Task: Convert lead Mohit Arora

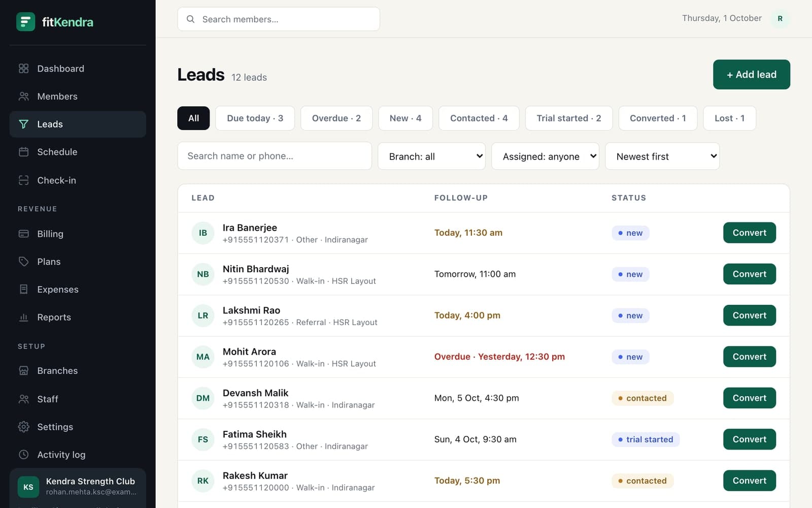Action: (750, 357)
